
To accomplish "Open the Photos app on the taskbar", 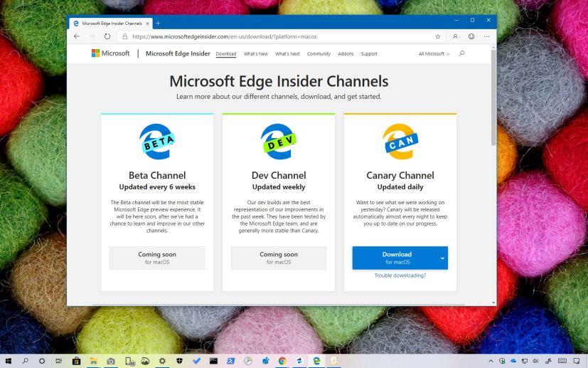I will (145, 362).
